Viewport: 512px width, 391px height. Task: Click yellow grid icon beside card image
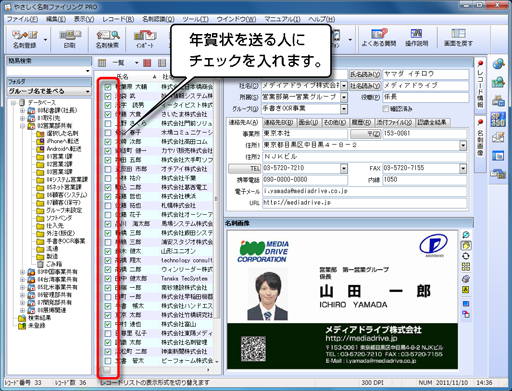(x=466, y=267)
